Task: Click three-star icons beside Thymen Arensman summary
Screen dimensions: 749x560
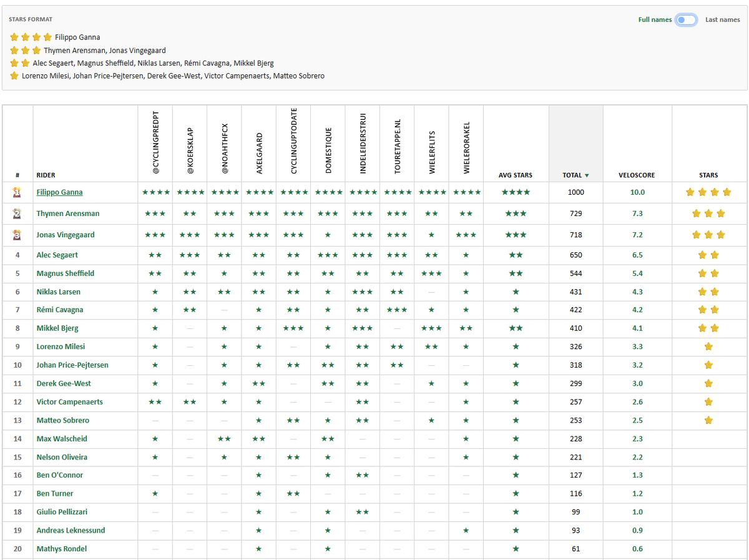Action: tap(26, 51)
